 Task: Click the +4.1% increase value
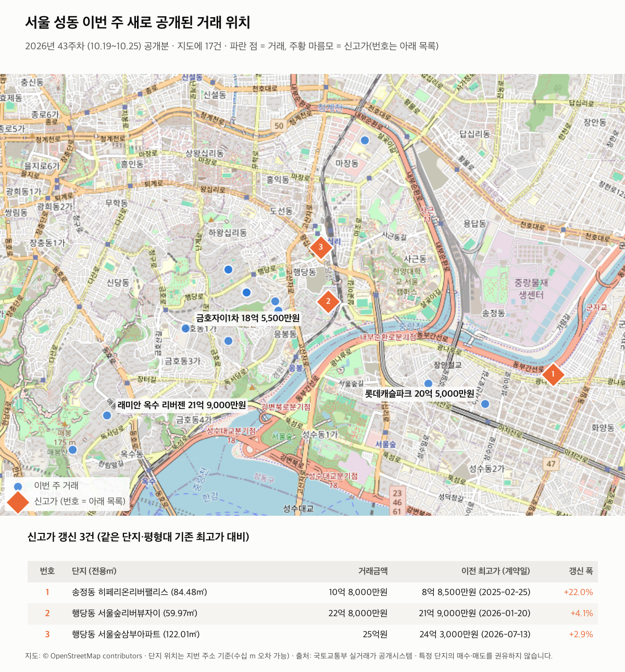click(581, 613)
